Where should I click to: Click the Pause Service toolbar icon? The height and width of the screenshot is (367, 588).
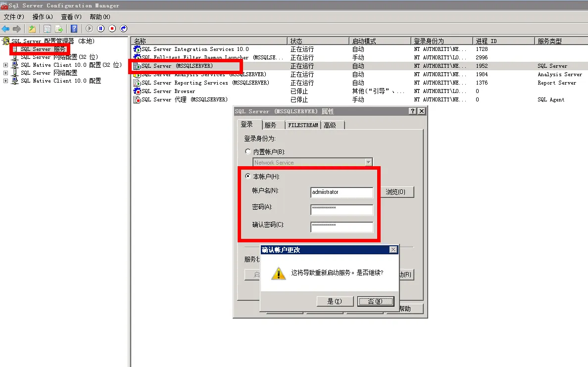(101, 29)
